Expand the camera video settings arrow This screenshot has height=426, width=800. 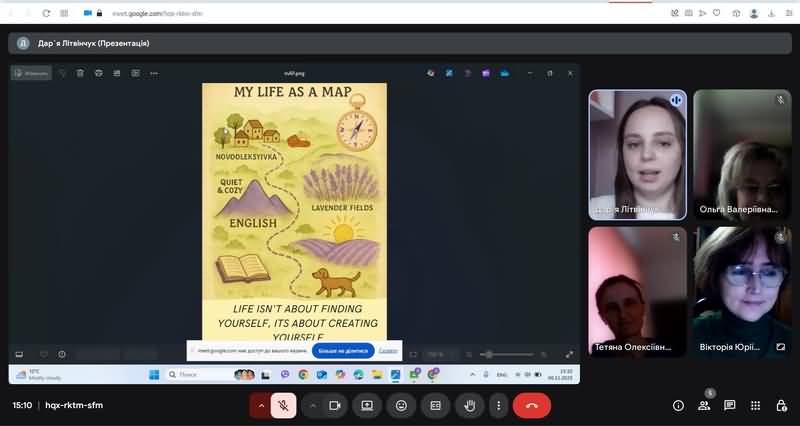click(x=312, y=405)
